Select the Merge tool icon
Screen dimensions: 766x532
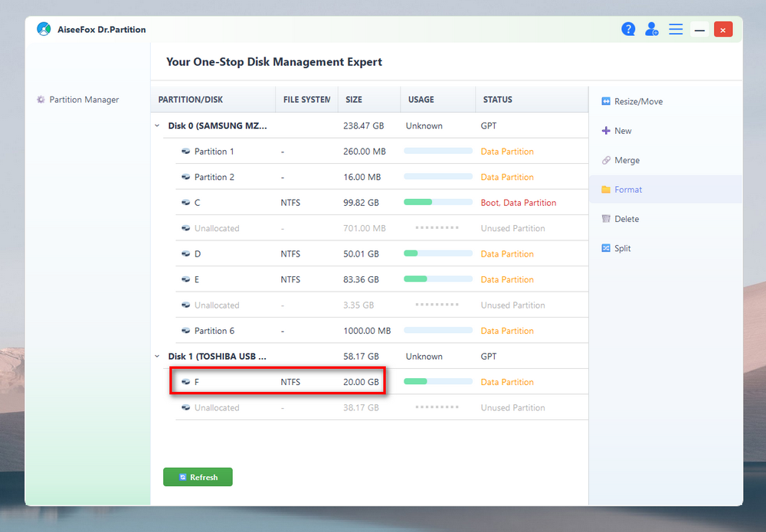click(606, 161)
